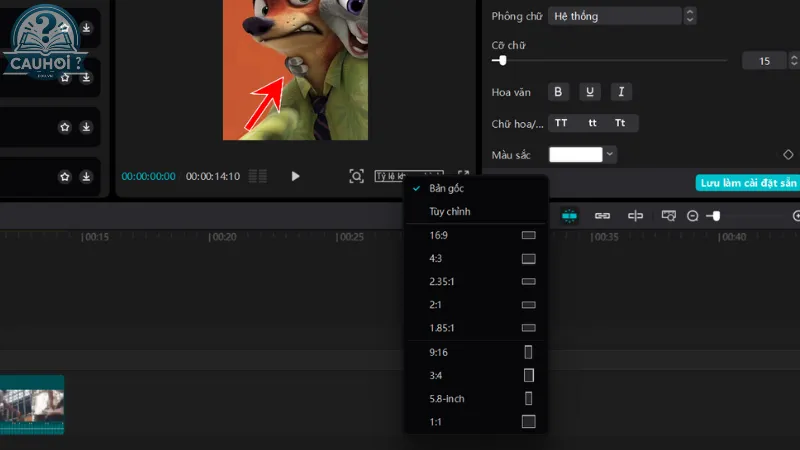Click the video clip thumbnail in timeline
This screenshot has width=800, height=450.
pos(32,405)
